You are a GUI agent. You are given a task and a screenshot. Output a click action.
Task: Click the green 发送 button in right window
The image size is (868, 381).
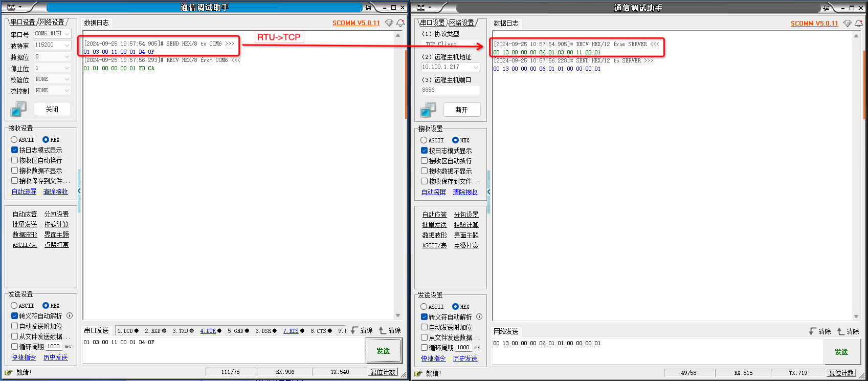click(x=841, y=352)
